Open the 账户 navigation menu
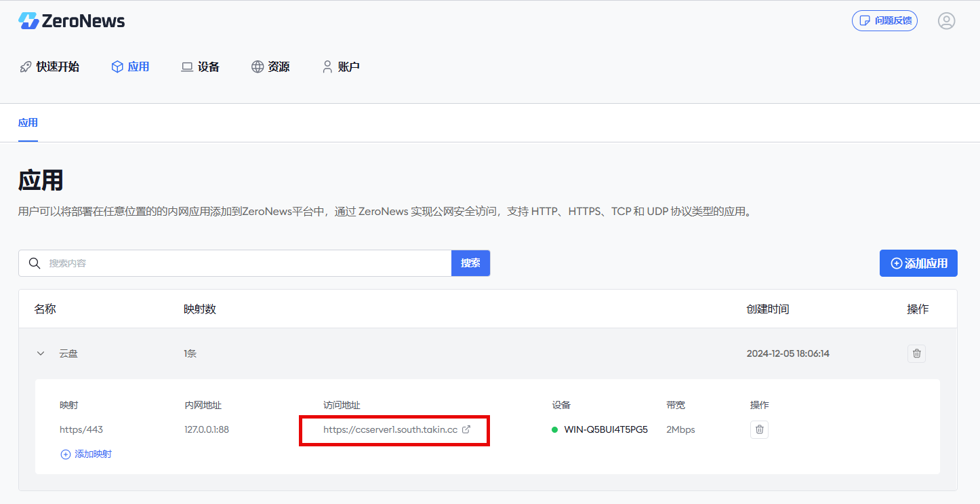The image size is (980, 504). [341, 66]
